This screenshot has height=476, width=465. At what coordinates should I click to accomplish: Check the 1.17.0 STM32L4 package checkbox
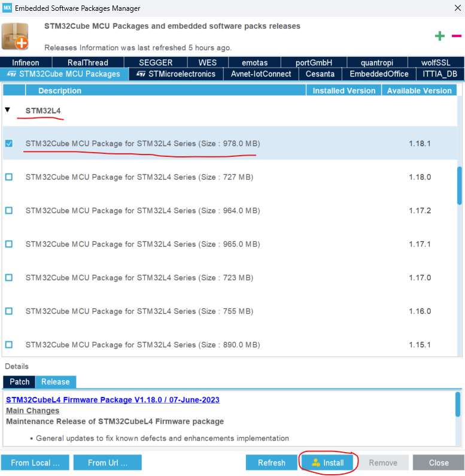point(9,277)
